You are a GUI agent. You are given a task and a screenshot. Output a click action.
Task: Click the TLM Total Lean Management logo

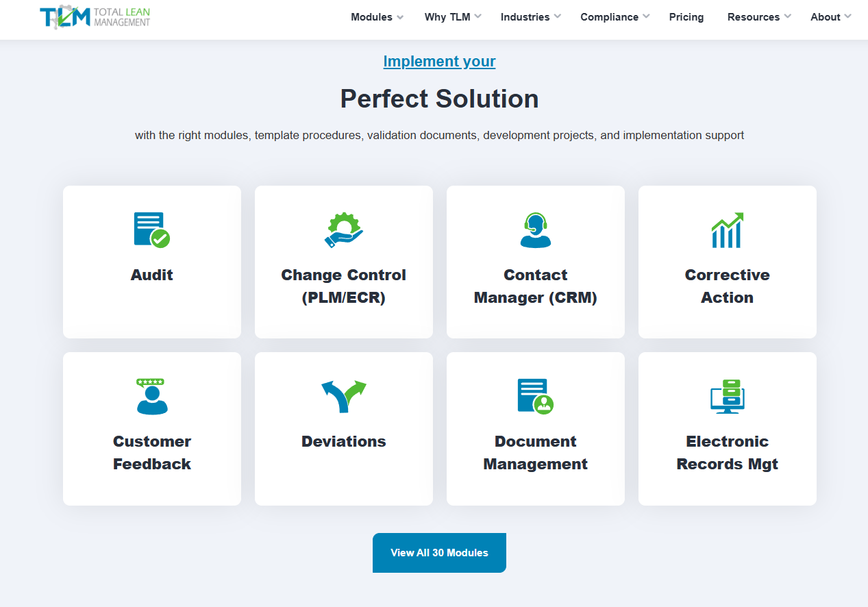point(95,16)
